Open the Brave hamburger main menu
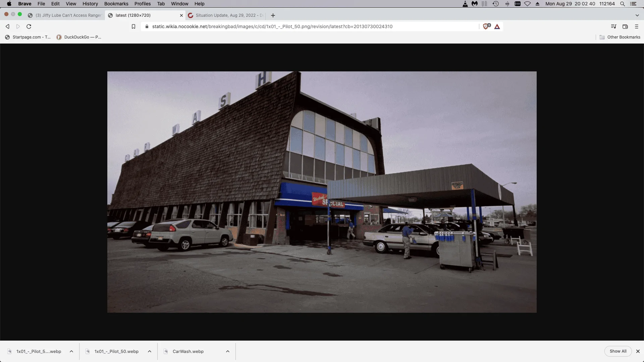644x362 pixels. click(637, 26)
